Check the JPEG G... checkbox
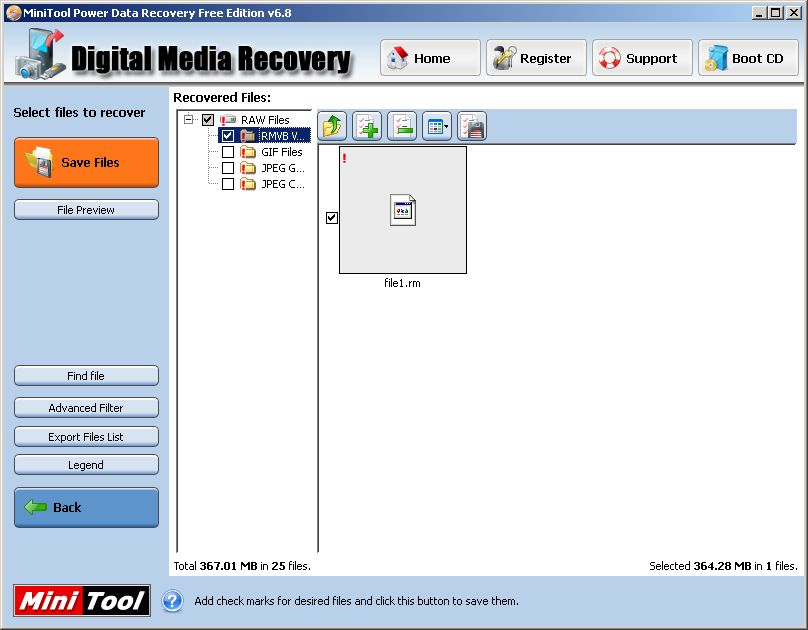Viewport: 808px width, 630px height. (228, 168)
